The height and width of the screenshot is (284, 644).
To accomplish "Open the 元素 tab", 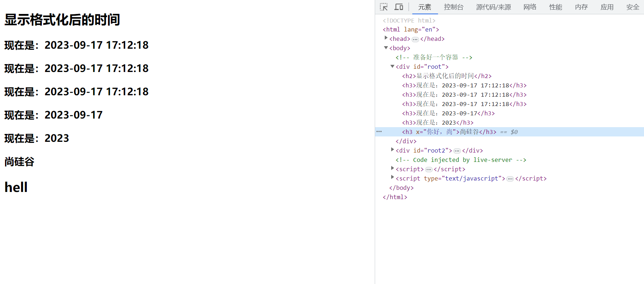I will click(425, 7).
